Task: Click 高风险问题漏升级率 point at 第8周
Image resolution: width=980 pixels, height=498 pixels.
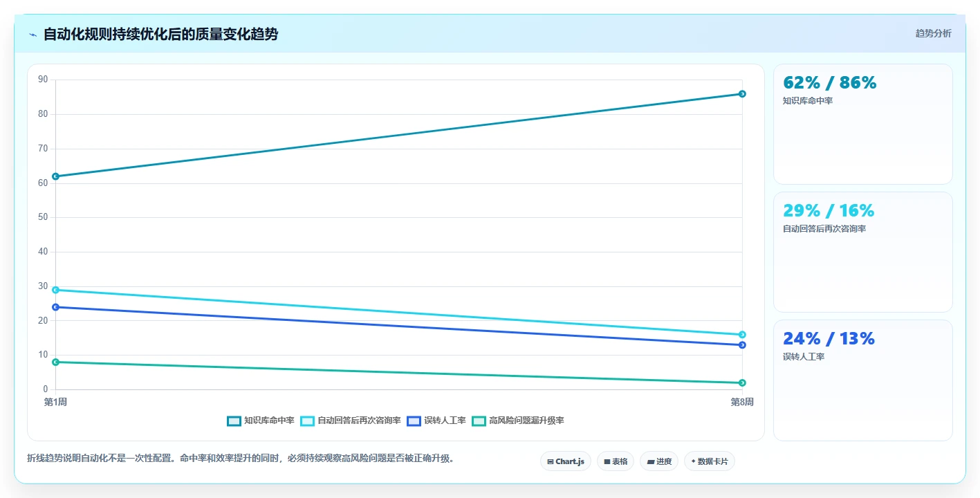Action: tap(742, 382)
